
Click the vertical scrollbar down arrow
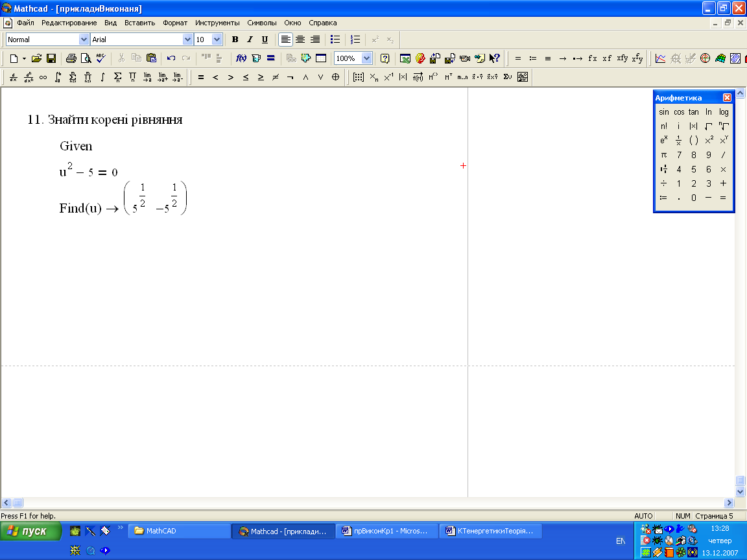click(x=740, y=491)
